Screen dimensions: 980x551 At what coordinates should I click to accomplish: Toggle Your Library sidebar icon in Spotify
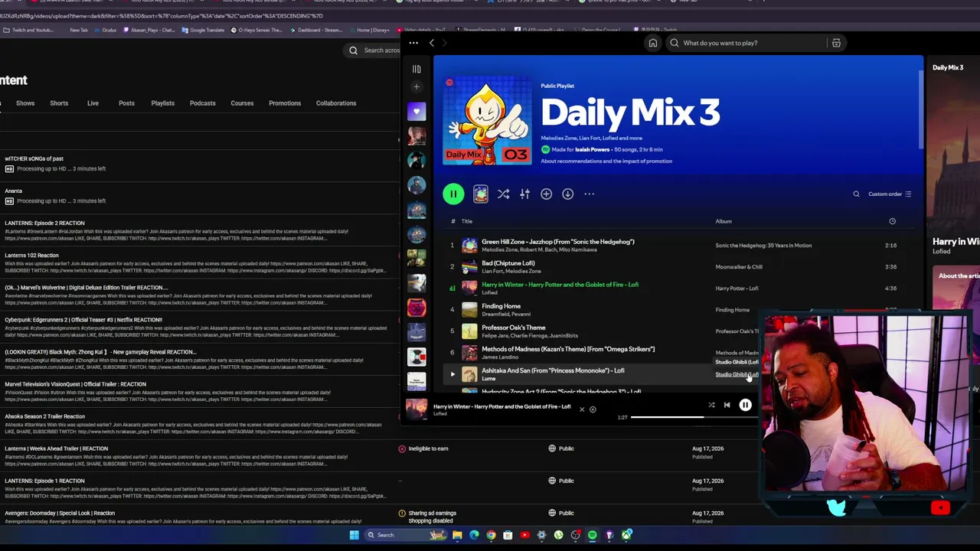(416, 69)
